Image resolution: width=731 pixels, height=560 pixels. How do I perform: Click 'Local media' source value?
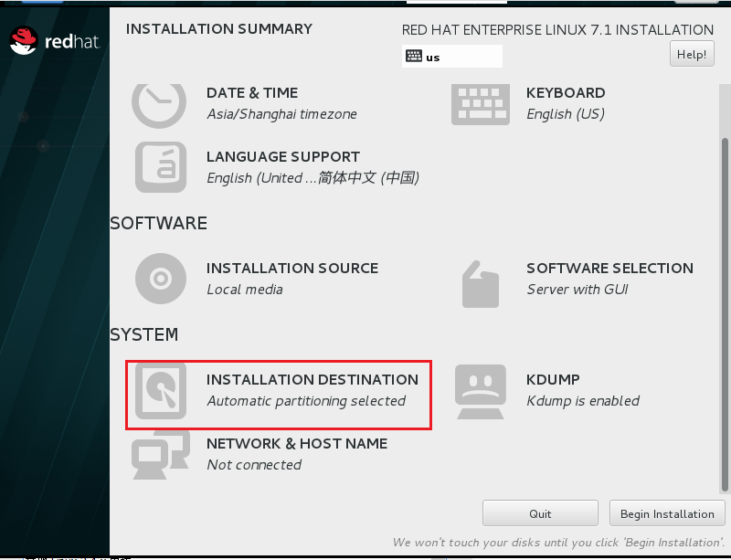pos(245,290)
